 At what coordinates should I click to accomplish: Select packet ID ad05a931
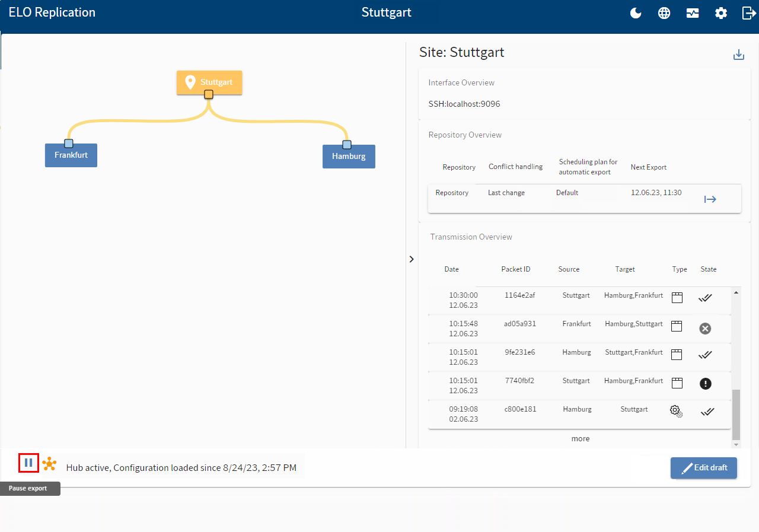[x=520, y=324]
